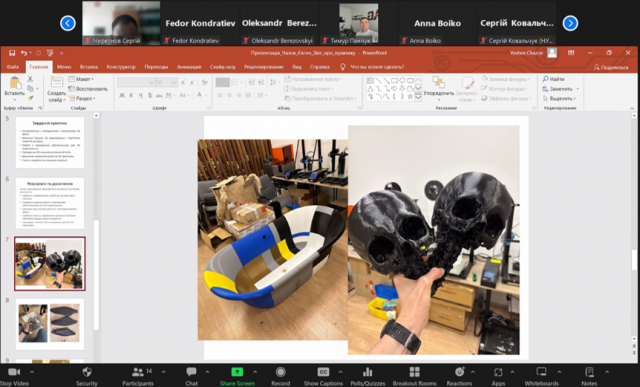Click the Share (Поделиться) button
Viewport: 640px width, 387px height.
611,67
